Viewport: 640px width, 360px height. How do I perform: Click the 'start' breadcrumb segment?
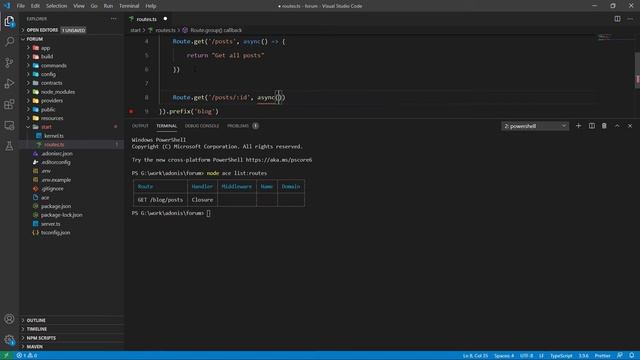(x=135, y=30)
